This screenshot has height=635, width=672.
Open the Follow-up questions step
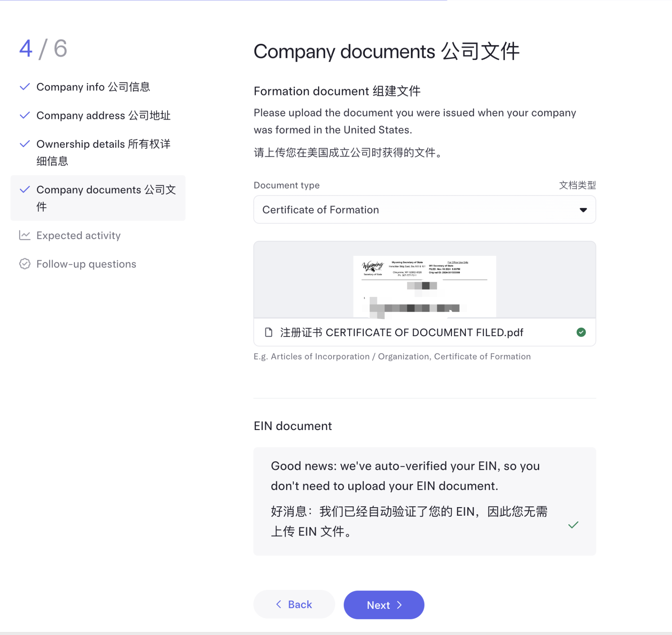click(x=86, y=264)
